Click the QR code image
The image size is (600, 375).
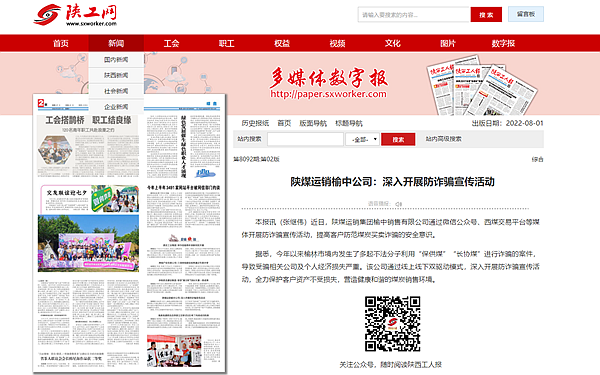click(x=392, y=324)
